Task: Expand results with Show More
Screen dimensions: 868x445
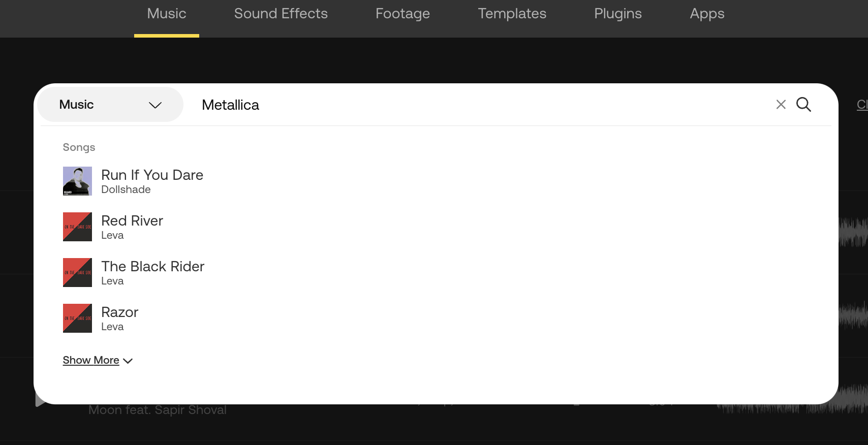Action: tap(91, 360)
